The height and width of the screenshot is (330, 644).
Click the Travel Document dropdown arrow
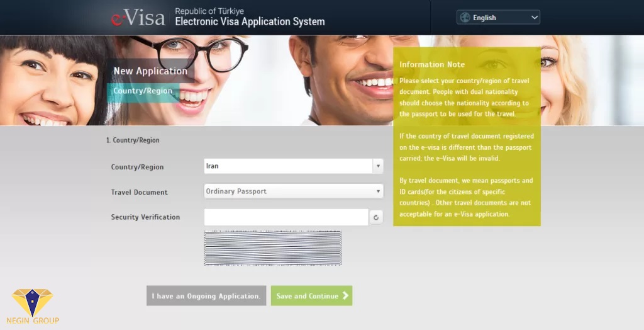pyautogui.click(x=378, y=191)
